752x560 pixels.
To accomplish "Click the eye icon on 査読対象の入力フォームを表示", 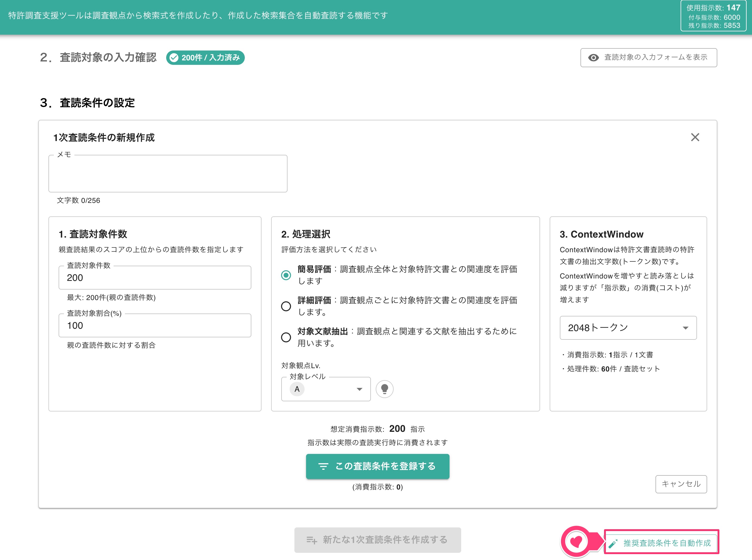I will tap(593, 58).
